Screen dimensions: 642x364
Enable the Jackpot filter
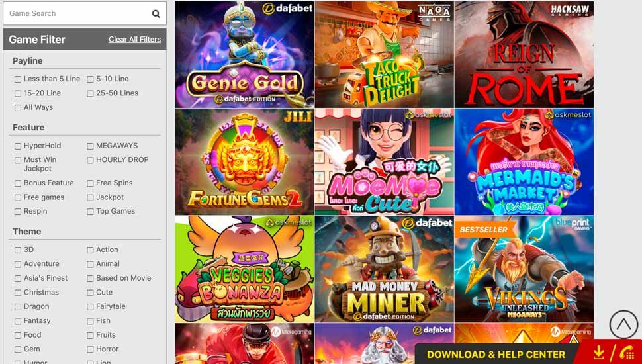(90, 198)
